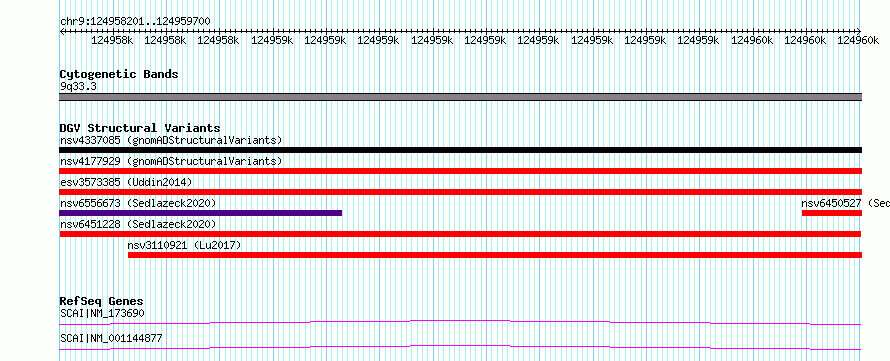Click the first 124959k ruler label
Viewport: 890px width, 361px height.
click(272, 40)
